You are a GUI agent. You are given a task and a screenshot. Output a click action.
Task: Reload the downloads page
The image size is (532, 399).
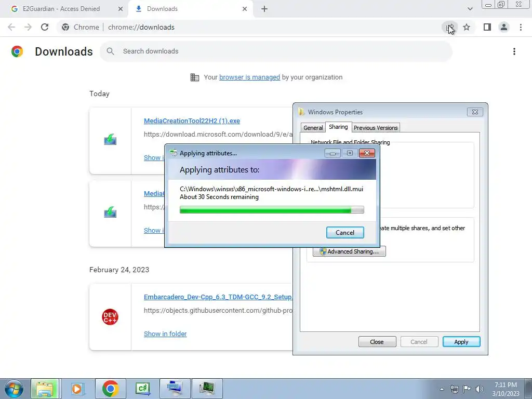click(x=45, y=27)
